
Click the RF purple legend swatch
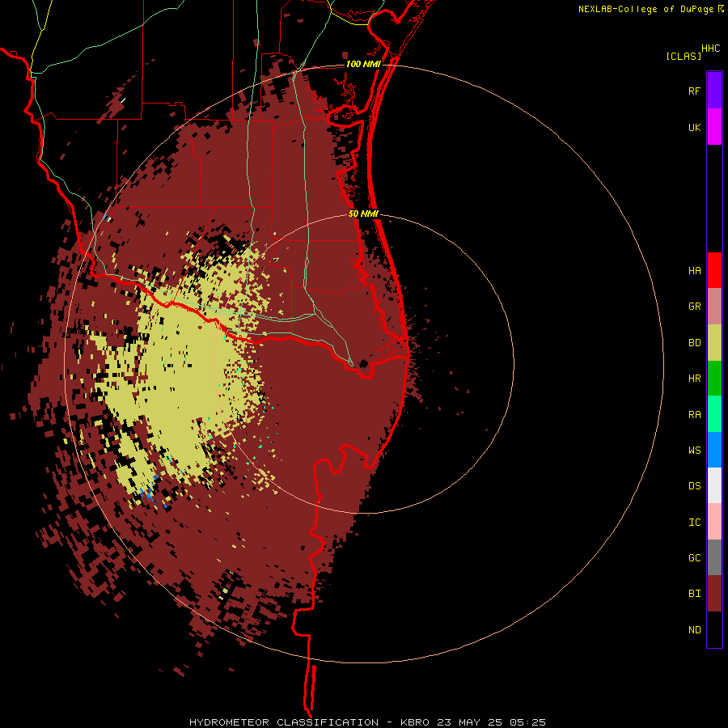(x=714, y=91)
